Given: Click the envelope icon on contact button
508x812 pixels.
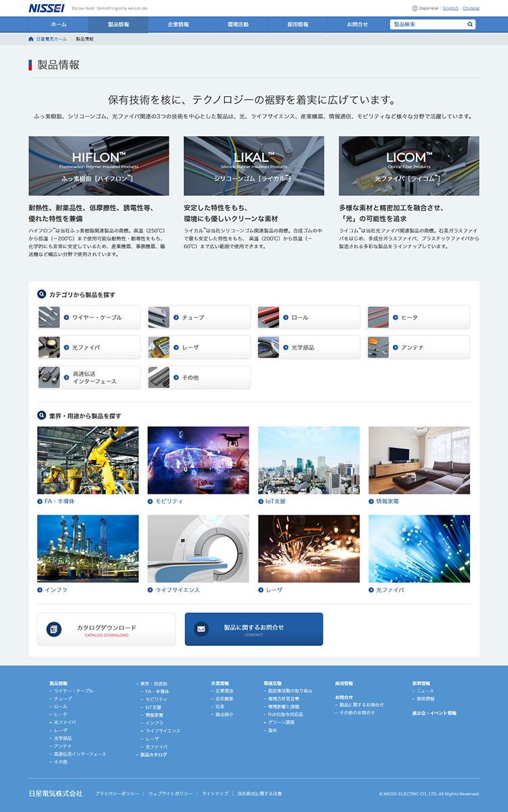Looking at the screenshot, I should [x=201, y=629].
